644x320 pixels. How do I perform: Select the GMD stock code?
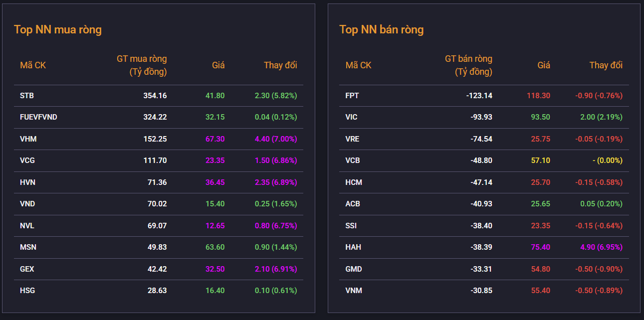(354, 269)
